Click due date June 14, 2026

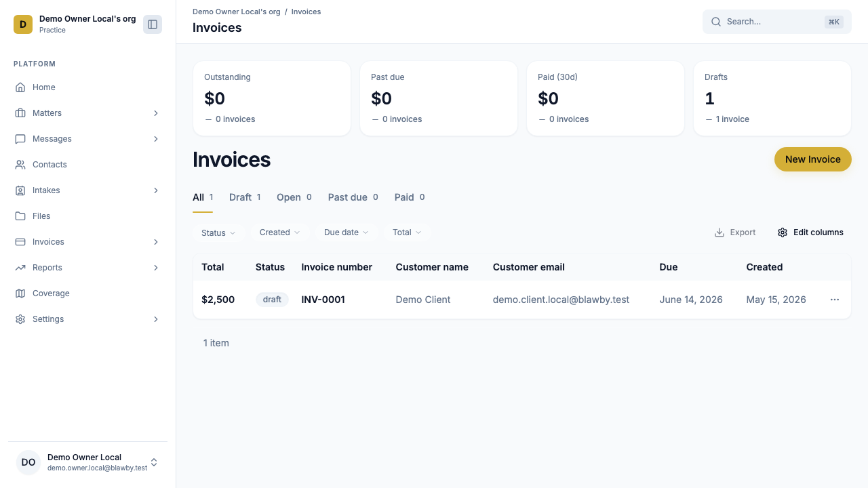(691, 300)
